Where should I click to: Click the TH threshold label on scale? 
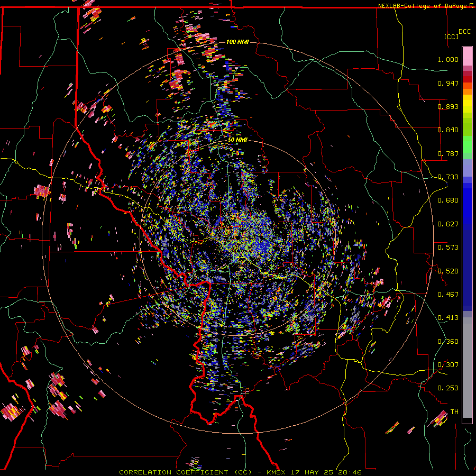[454, 412]
